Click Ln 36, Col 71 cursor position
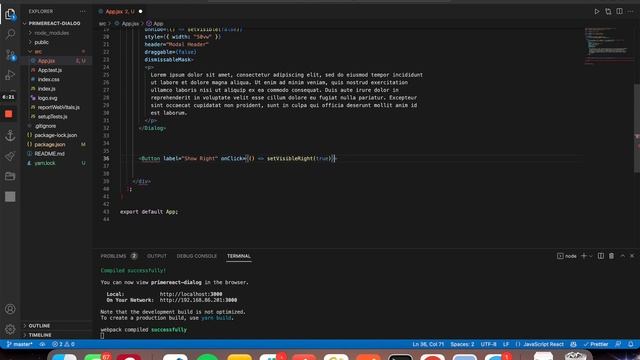Screen dimensions: 640x360 [x=428, y=344]
